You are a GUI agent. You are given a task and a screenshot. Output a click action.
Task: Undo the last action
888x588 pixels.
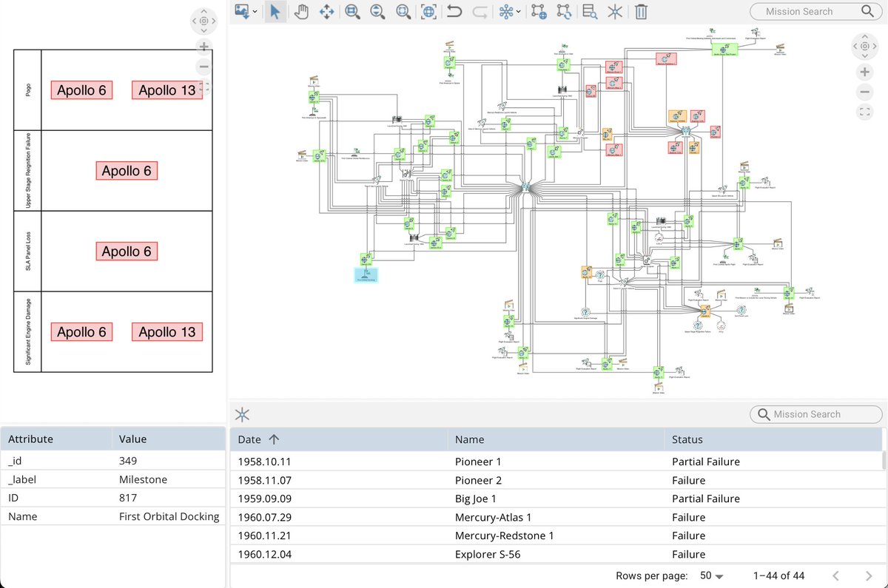[x=454, y=11]
